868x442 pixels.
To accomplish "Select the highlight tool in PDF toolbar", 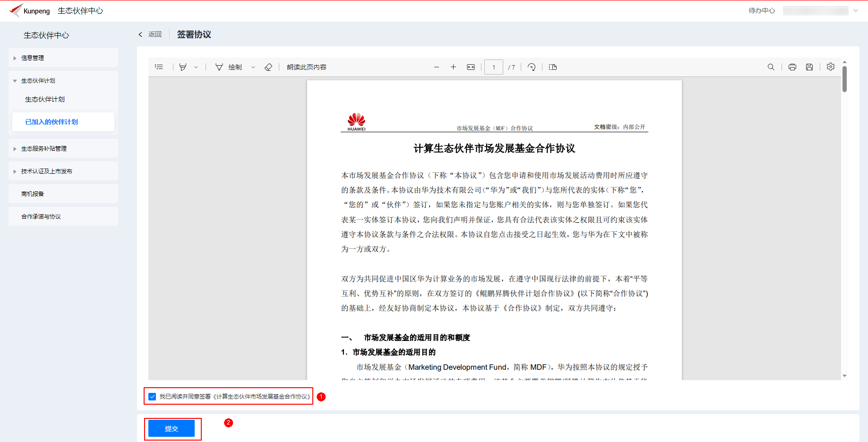I will (183, 67).
